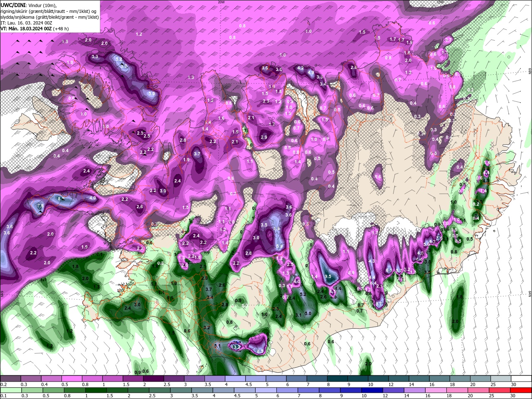Select the 'slydda/snjókoma' legend description line
This screenshot has width=532, height=399.
(x=49, y=17)
